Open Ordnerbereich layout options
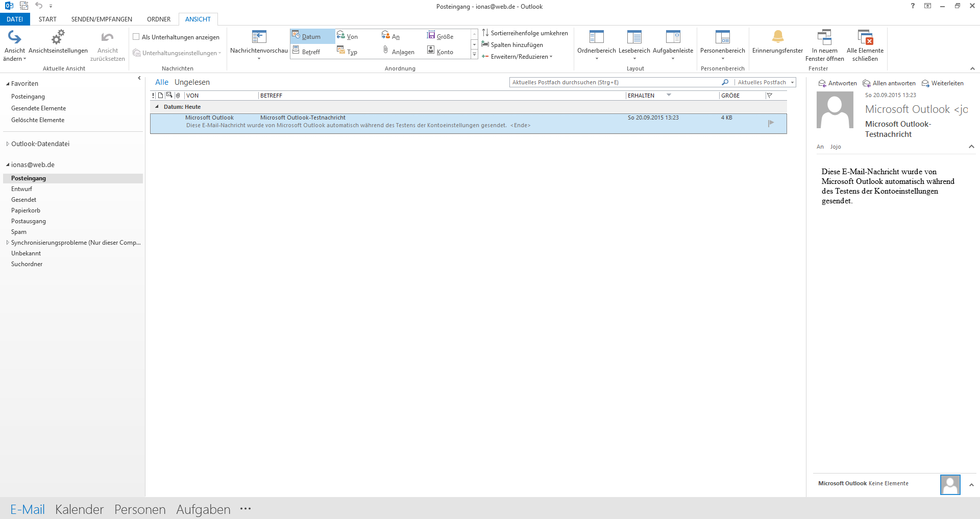 (x=596, y=45)
